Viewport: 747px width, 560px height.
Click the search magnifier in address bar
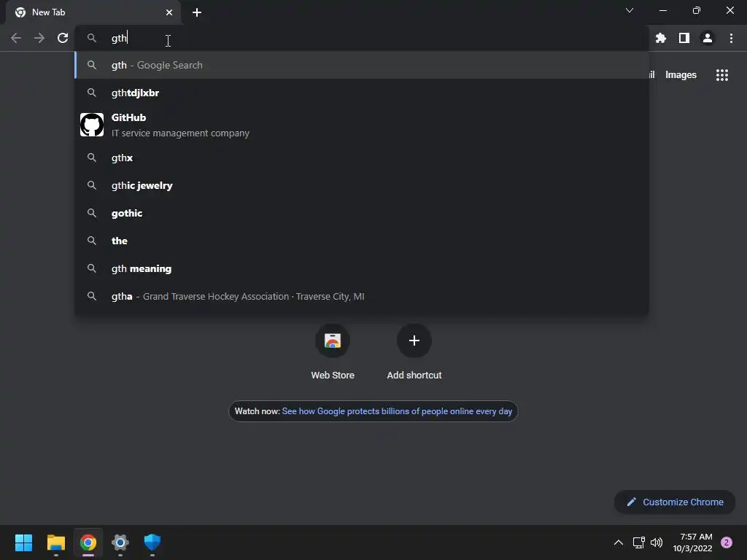coord(92,38)
